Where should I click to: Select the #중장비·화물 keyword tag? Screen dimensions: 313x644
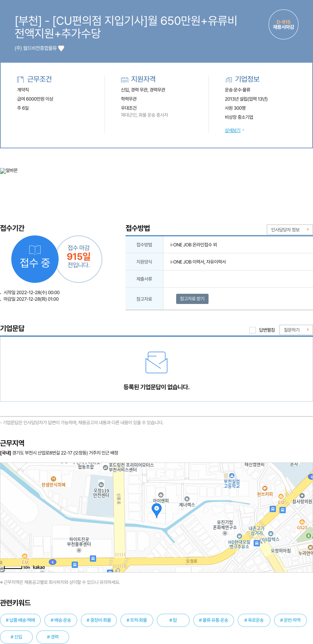99,620
